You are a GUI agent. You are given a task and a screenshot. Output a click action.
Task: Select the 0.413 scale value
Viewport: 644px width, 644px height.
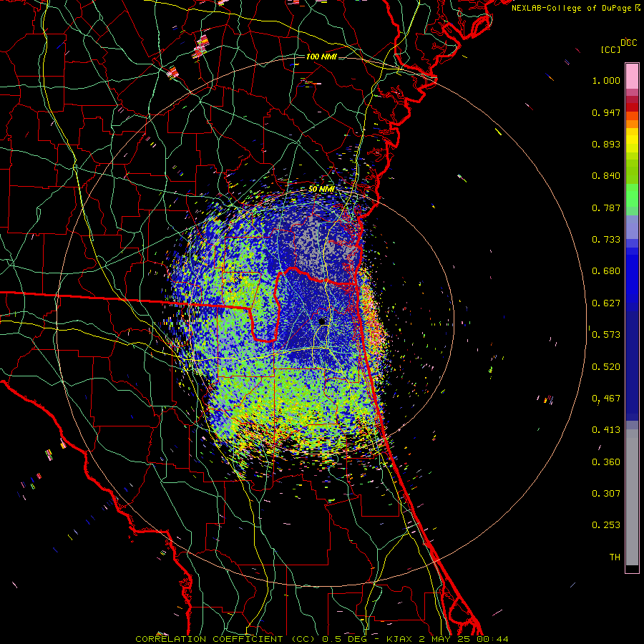click(x=606, y=430)
